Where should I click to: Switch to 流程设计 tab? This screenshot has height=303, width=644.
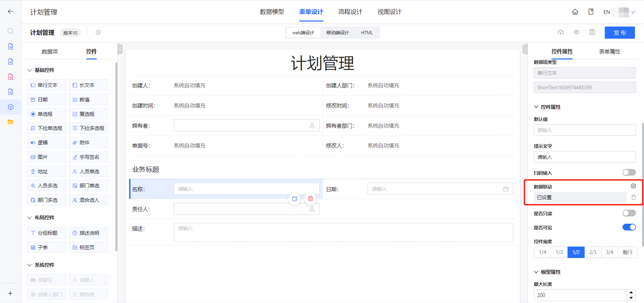click(x=350, y=12)
